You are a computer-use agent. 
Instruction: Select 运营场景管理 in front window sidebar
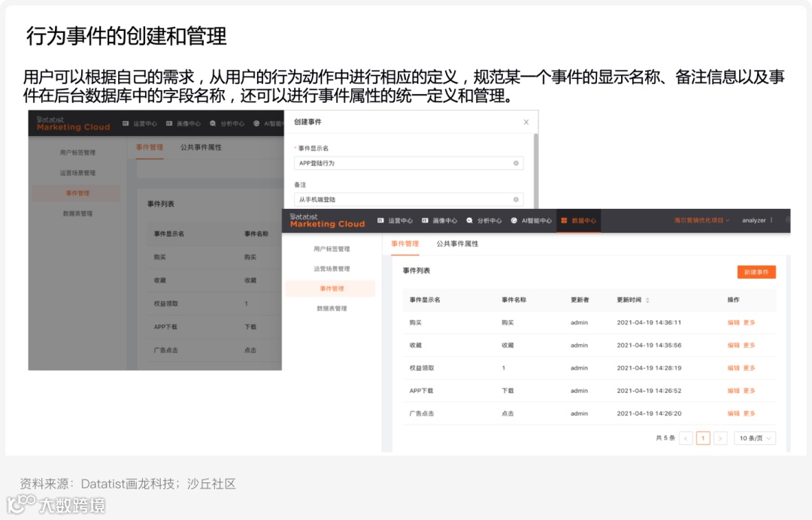pos(332,268)
